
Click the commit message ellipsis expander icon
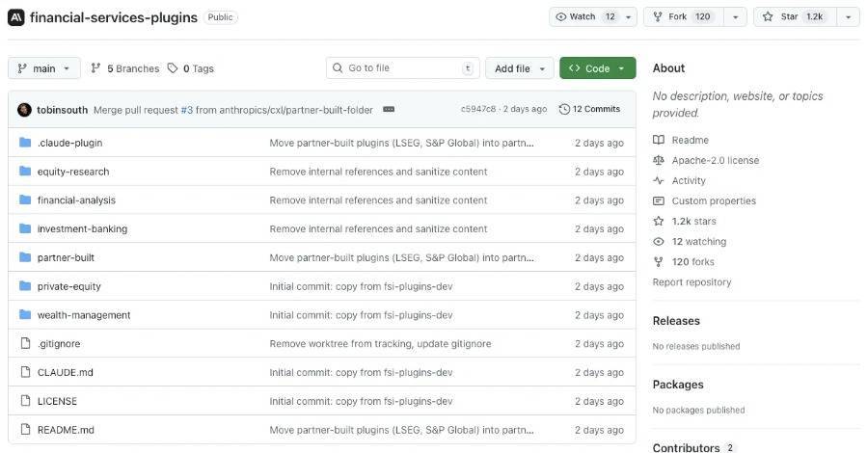(389, 110)
